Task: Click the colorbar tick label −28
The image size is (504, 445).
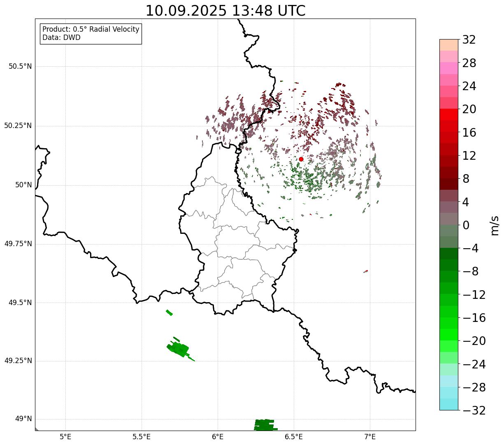Action: 474,387
